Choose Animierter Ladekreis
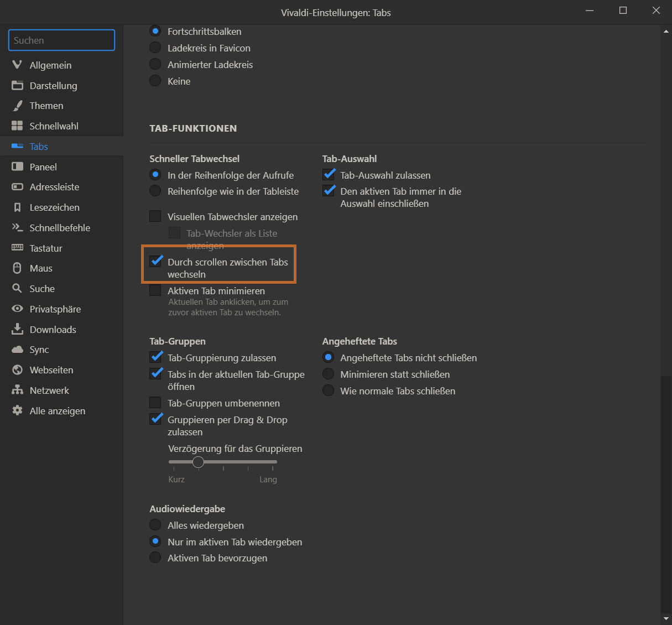Viewport: 672px width, 625px height. point(155,64)
